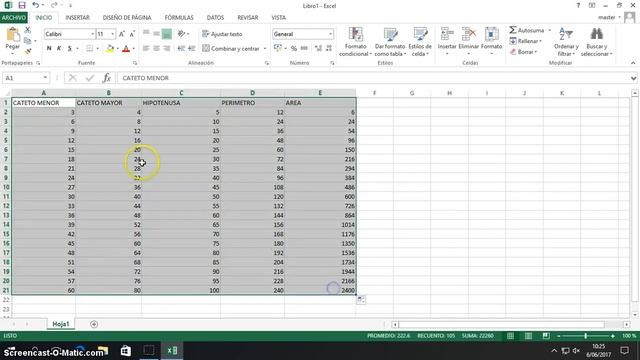The image size is (640, 360).
Task: Toggle Ajustar texto wrap
Action: point(222,34)
